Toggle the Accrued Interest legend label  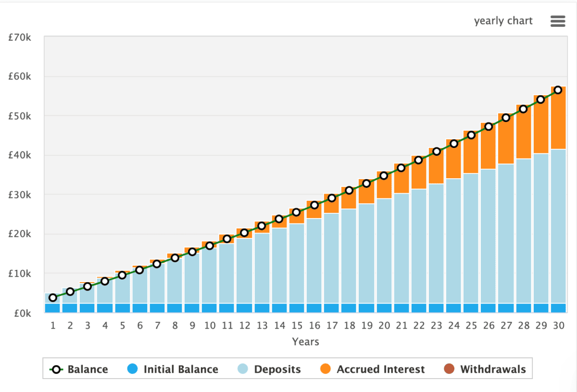380,369
